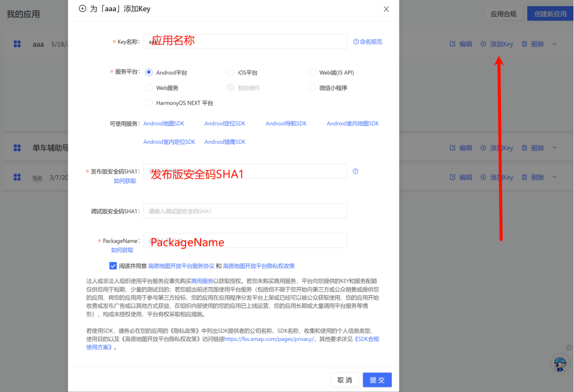
Task: Uncheck the 阅读并同意 agreement checkbox
Action: click(x=113, y=266)
